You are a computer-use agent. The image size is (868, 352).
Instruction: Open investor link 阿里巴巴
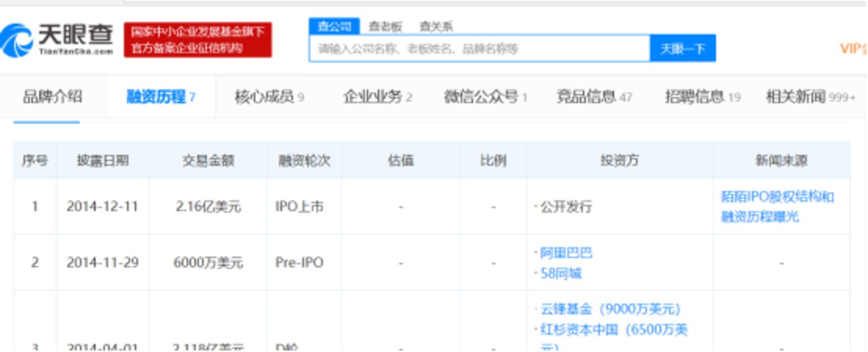[566, 253]
